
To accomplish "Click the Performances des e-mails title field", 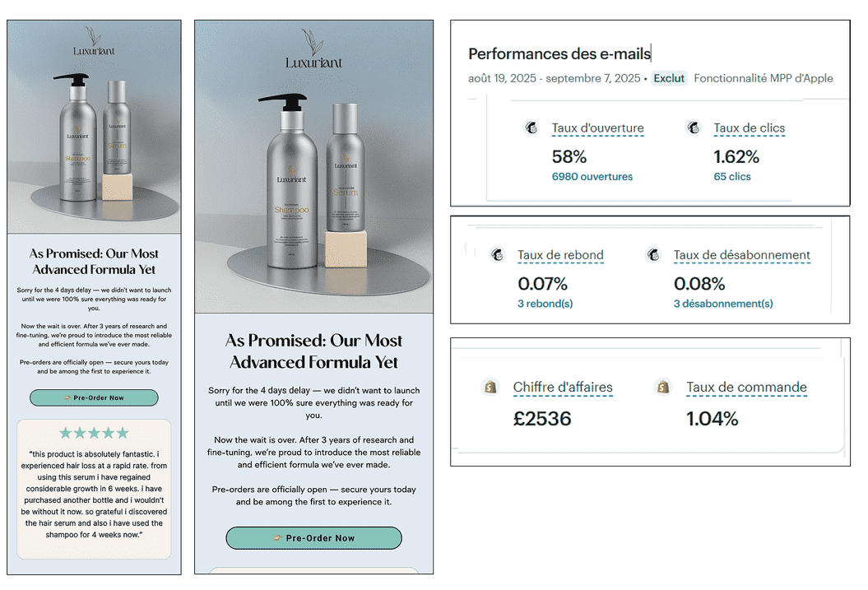I will point(559,53).
